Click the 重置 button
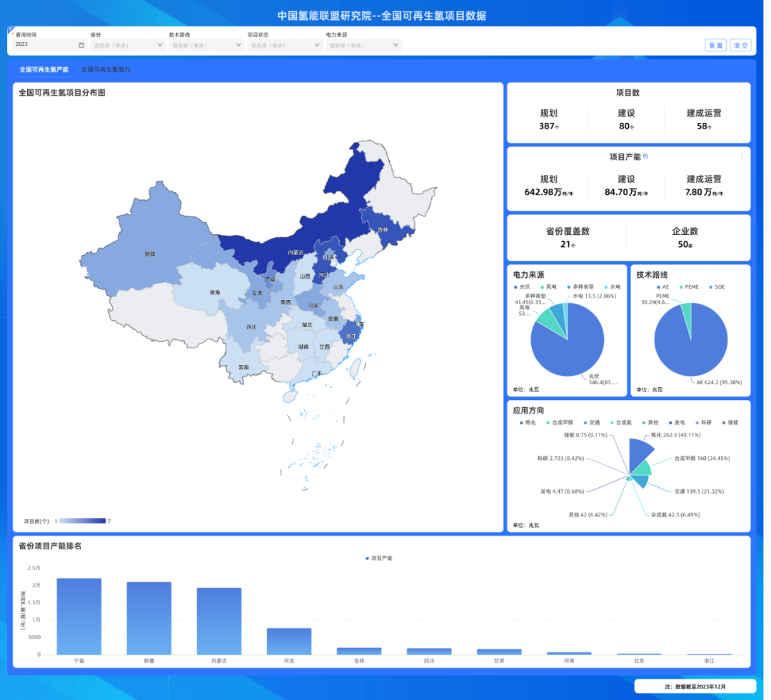This screenshot has width=771, height=700. (x=715, y=45)
